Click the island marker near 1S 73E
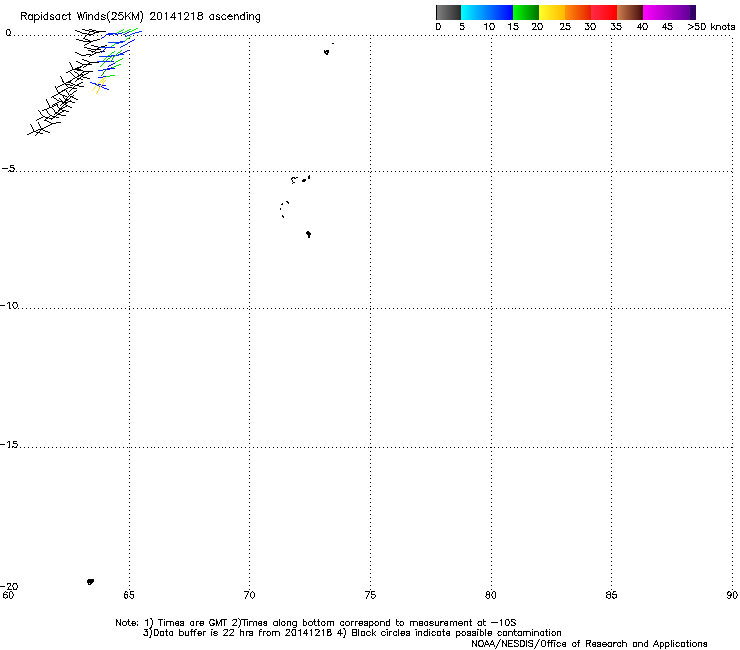 (x=327, y=52)
